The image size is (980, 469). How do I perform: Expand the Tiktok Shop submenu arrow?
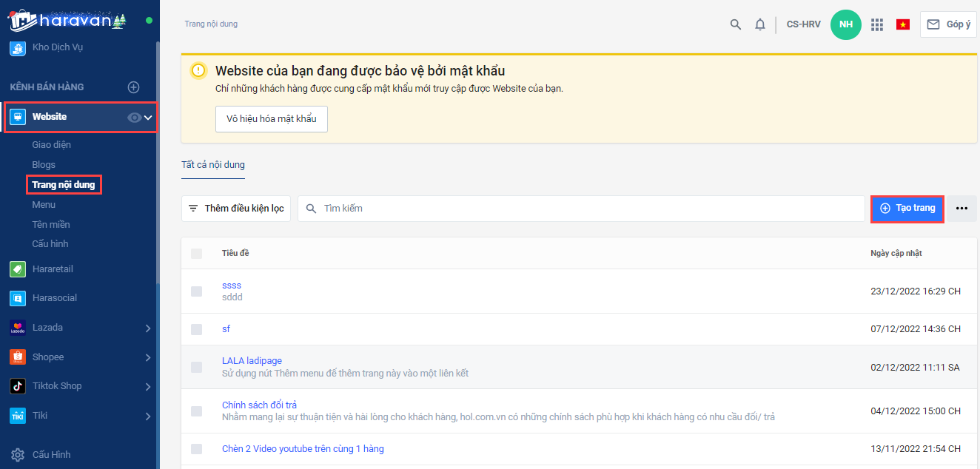point(148,386)
